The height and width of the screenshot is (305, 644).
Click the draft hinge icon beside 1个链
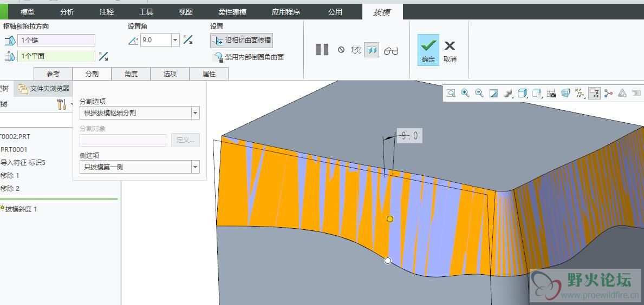[10, 41]
